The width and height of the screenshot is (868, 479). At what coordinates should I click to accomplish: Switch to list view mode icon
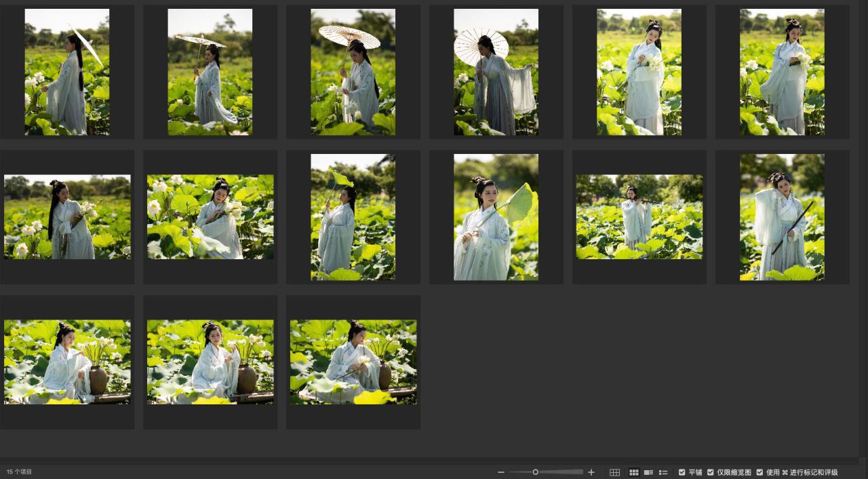[x=663, y=472]
